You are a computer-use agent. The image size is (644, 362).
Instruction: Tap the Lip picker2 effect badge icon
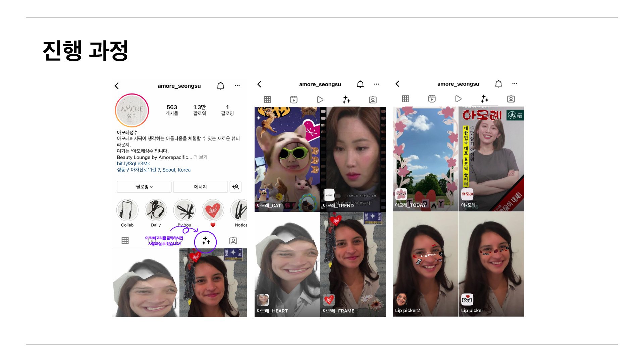401,300
